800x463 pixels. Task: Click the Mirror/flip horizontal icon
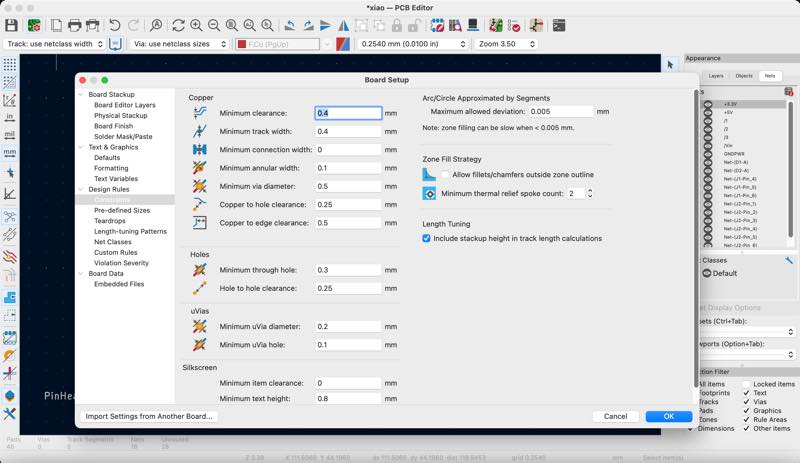click(x=344, y=25)
